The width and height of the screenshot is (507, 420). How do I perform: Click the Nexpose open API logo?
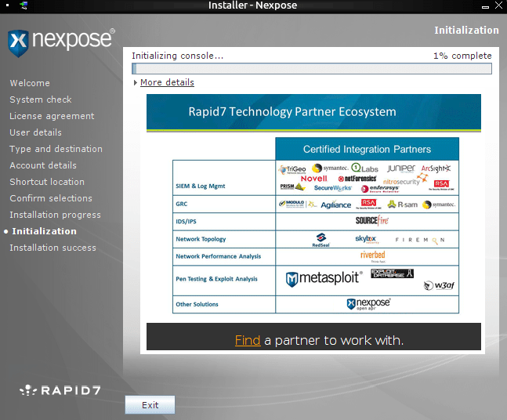coord(368,304)
